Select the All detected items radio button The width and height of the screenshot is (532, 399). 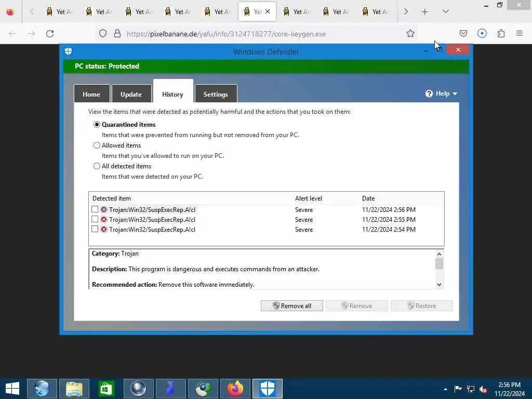pos(97,166)
